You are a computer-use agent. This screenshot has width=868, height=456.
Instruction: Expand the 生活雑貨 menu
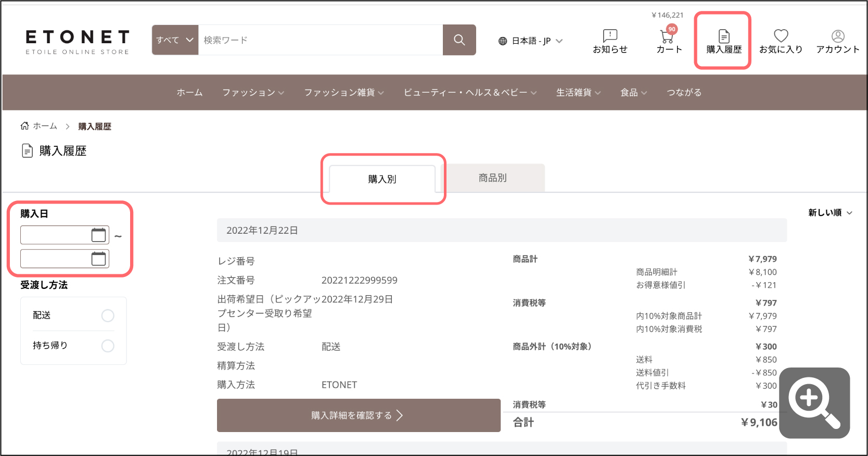(578, 92)
